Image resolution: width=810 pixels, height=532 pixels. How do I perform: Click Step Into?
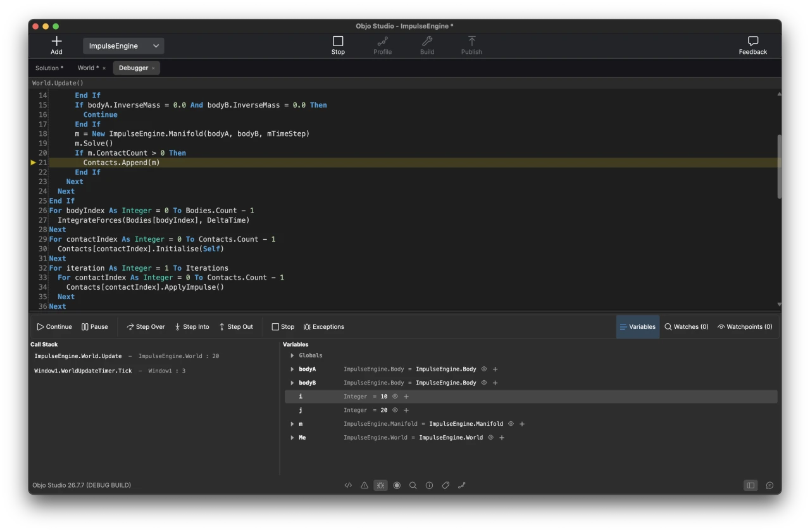click(x=192, y=327)
